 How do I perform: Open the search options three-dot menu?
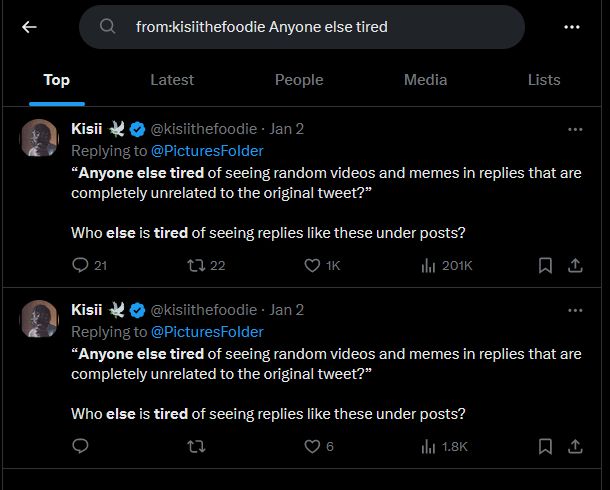coord(571,27)
